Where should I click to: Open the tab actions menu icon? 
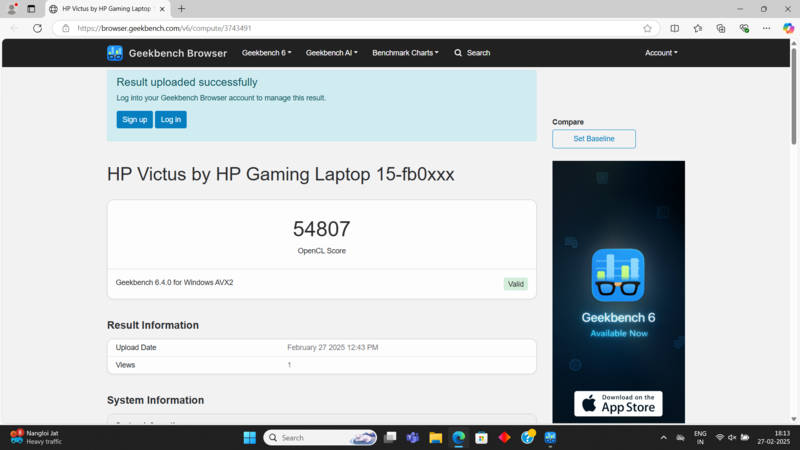point(31,9)
